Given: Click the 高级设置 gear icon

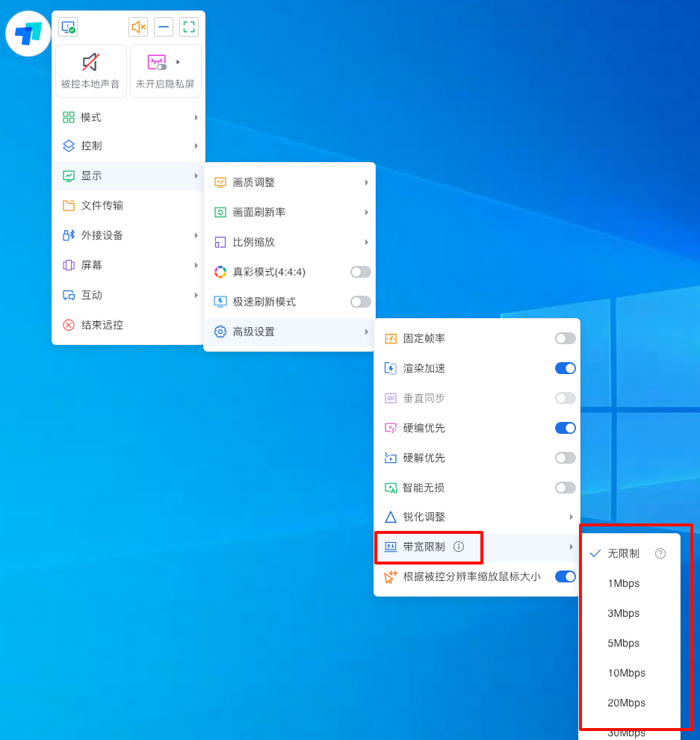Looking at the screenshot, I should click(x=220, y=332).
